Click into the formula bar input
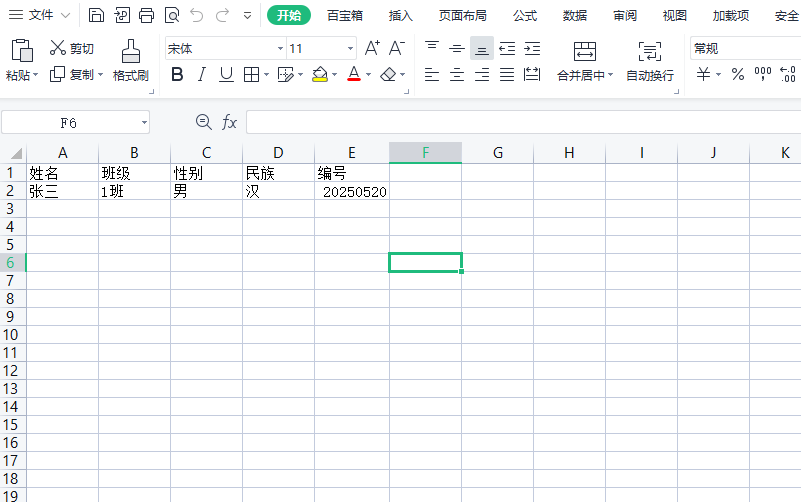 pos(523,122)
